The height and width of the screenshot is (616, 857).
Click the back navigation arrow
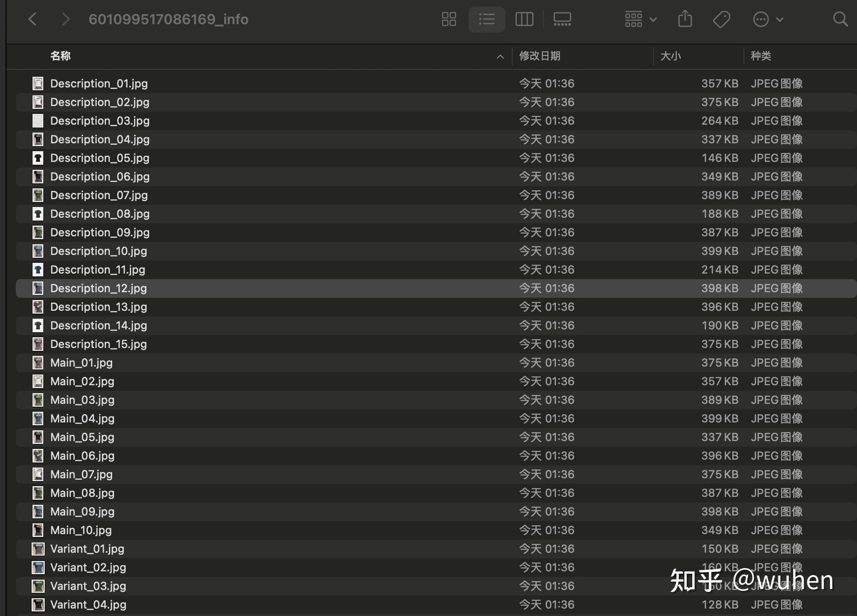tap(32, 19)
